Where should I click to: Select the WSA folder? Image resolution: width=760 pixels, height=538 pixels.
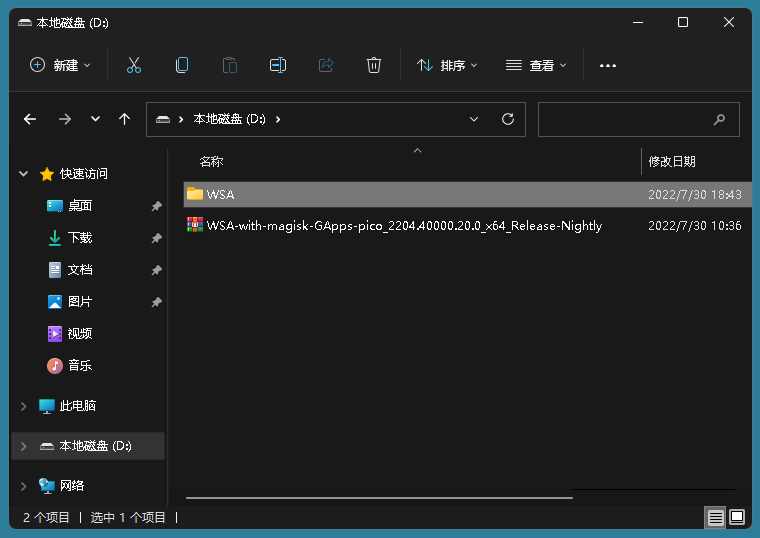tap(468, 194)
